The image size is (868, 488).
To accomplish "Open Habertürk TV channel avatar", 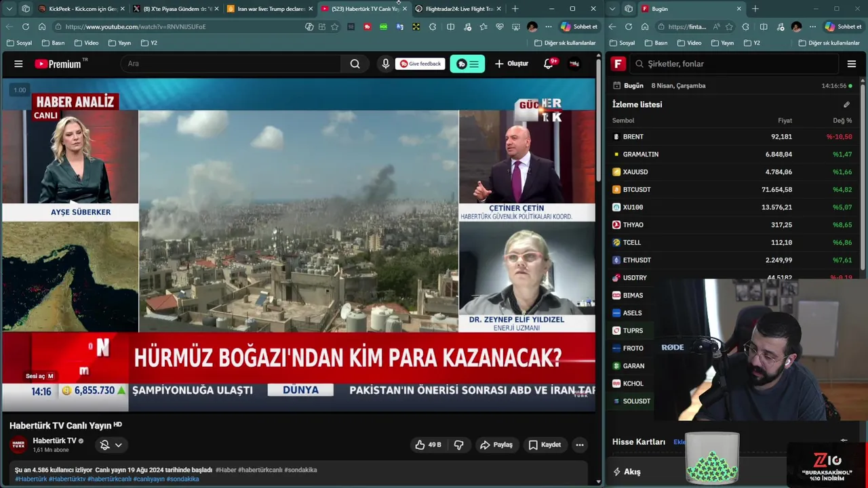I will pos(18,445).
